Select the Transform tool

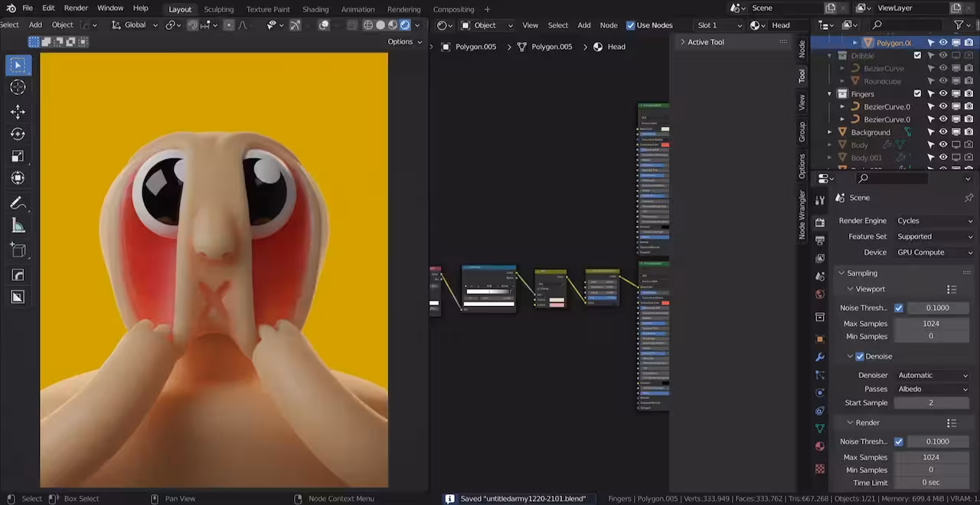18,178
